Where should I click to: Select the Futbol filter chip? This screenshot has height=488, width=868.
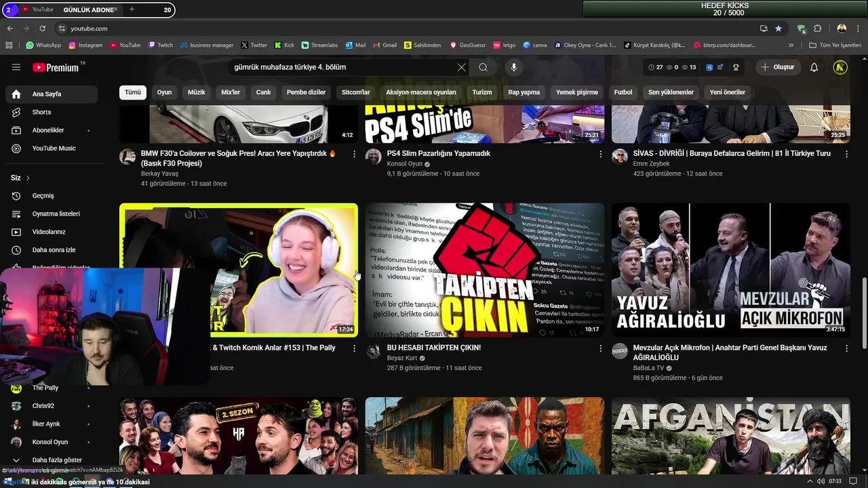[623, 92]
